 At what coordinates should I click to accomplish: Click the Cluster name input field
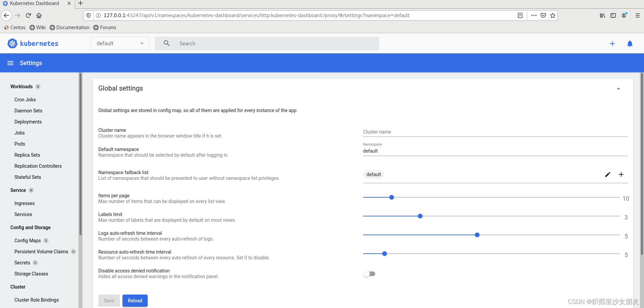tap(495, 132)
